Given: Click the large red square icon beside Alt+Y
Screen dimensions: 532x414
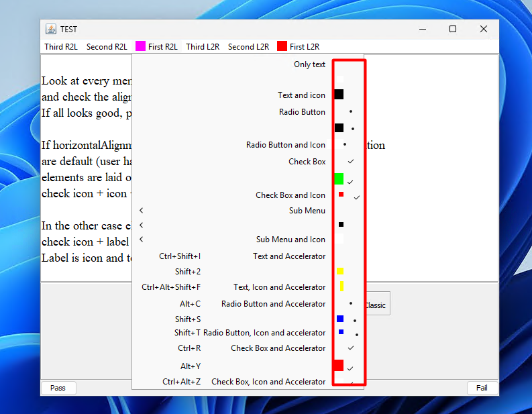Looking at the screenshot, I should pyautogui.click(x=338, y=366).
